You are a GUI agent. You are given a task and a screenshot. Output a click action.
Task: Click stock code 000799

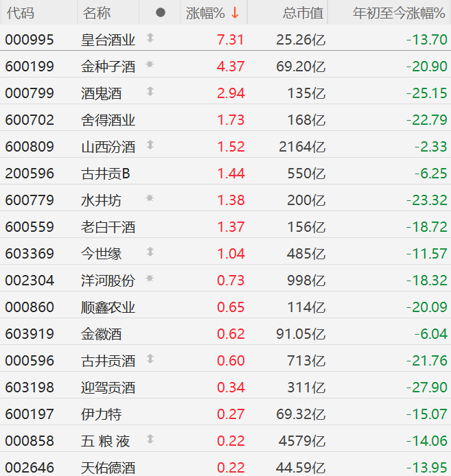[x=30, y=93]
